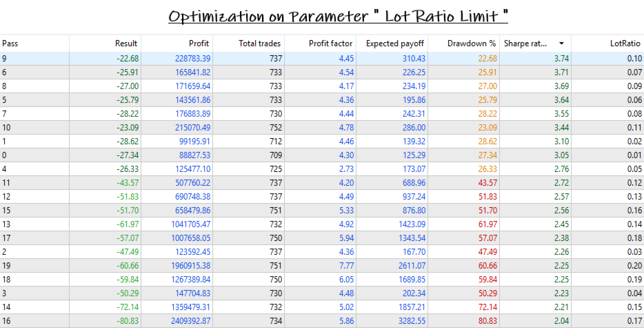644x328 pixels.
Task: Click drawdown value 25.91
Action: click(487, 73)
